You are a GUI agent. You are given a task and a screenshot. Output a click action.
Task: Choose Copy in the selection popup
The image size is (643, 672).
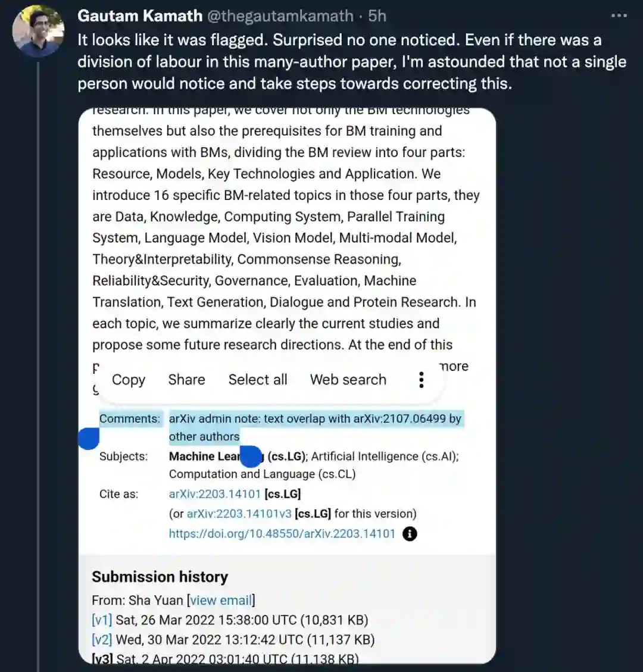click(129, 380)
